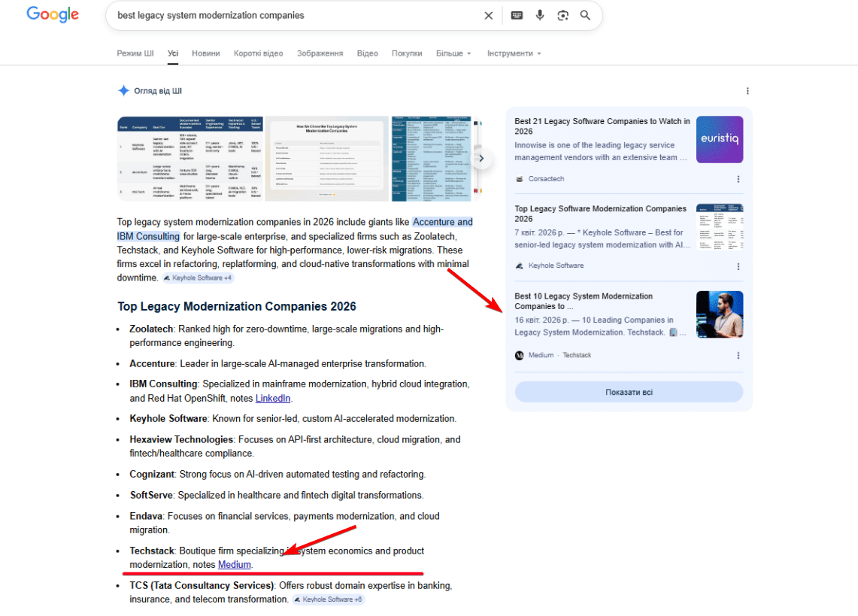
Task: Click the Endava list entry name
Action: 146,516
